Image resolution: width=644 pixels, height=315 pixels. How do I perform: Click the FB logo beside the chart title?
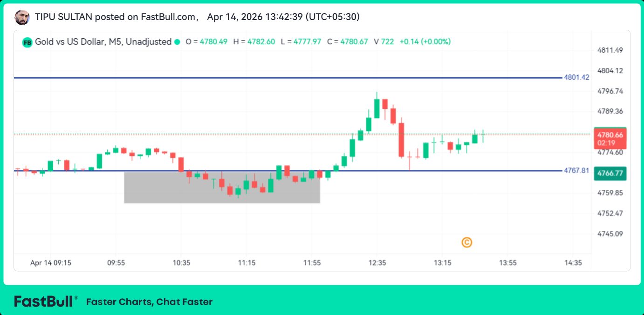(27, 42)
